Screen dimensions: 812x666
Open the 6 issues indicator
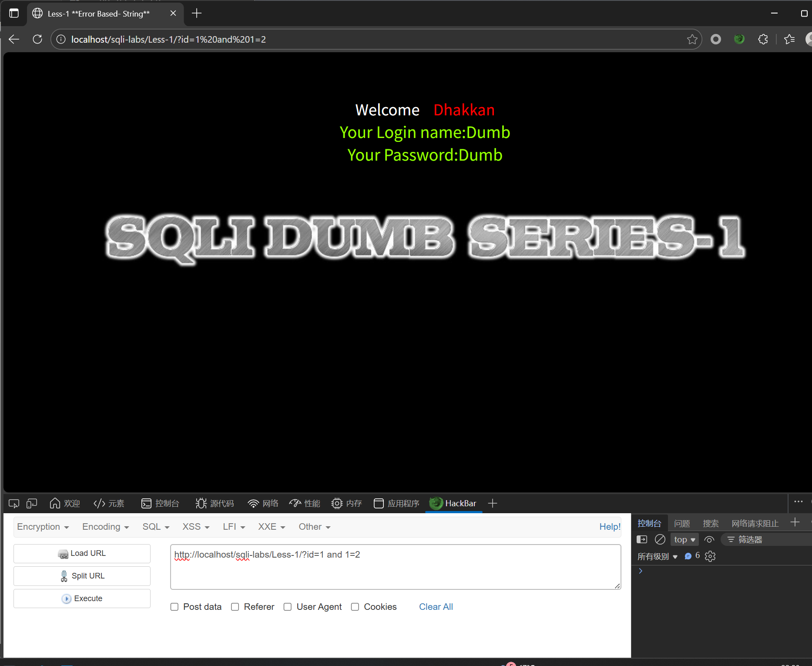click(x=692, y=556)
